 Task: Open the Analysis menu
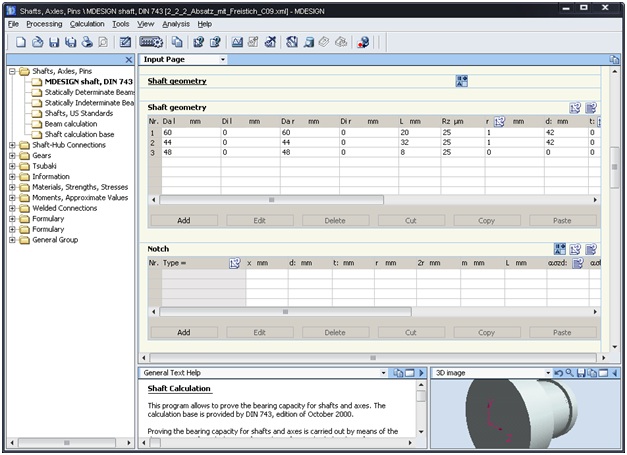pyautogui.click(x=176, y=23)
